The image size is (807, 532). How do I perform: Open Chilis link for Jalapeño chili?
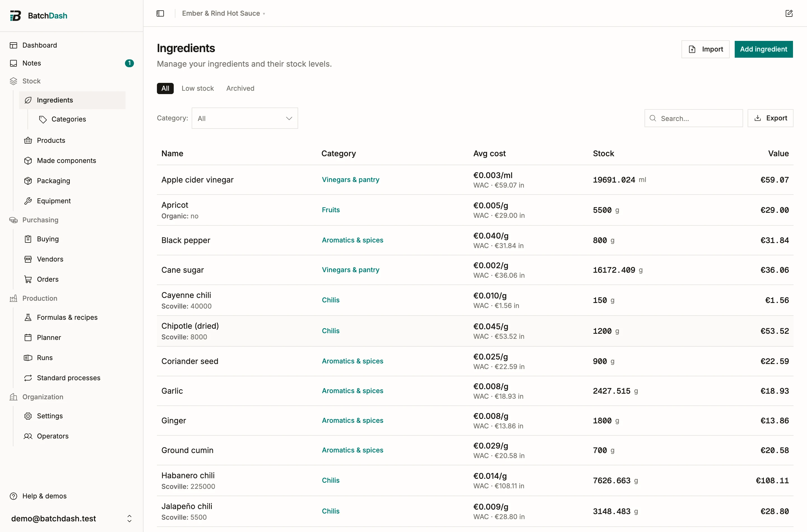coord(330,511)
